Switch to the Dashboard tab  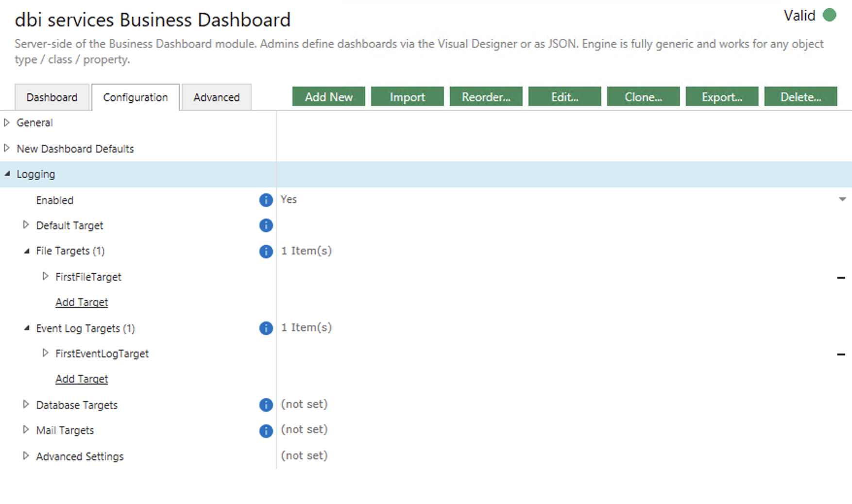click(52, 97)
